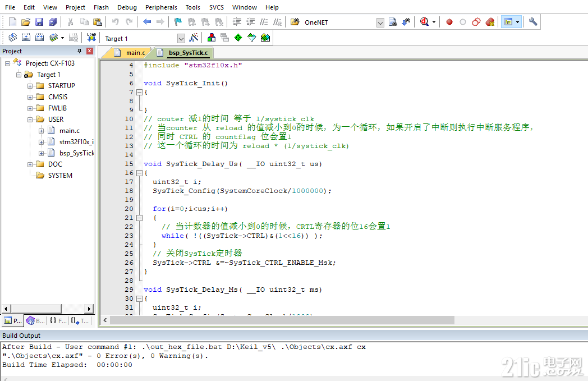Start debug session magnifier icon
Screen dimensions: 588x381
424,22
